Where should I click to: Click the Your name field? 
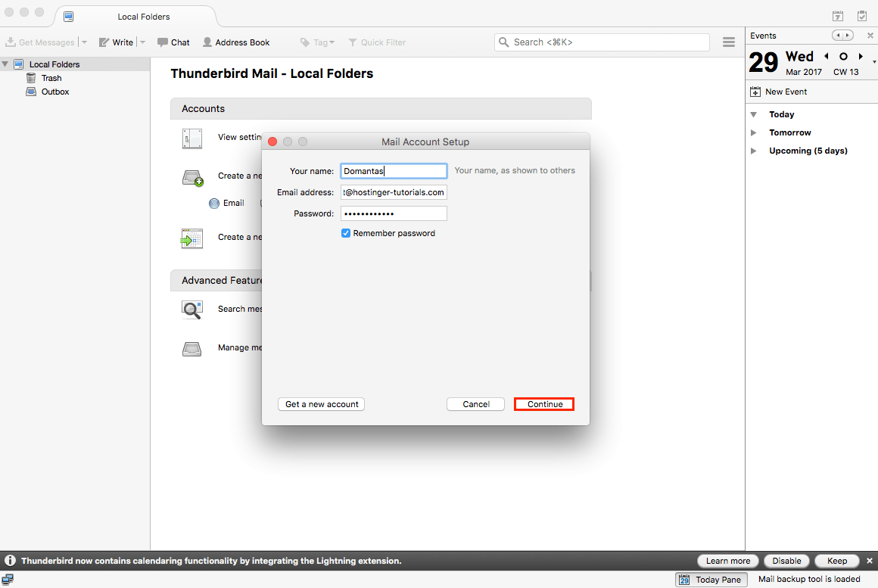(x=394, y=171)
